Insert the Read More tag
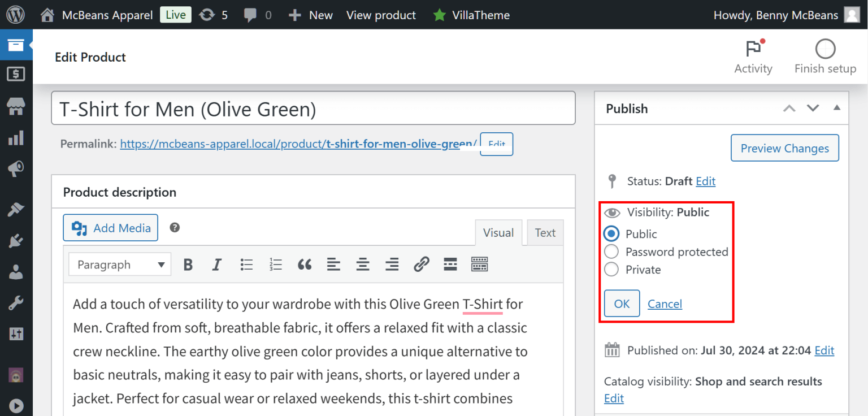Screen dimensions: 868x416 [x=450, y=264]
